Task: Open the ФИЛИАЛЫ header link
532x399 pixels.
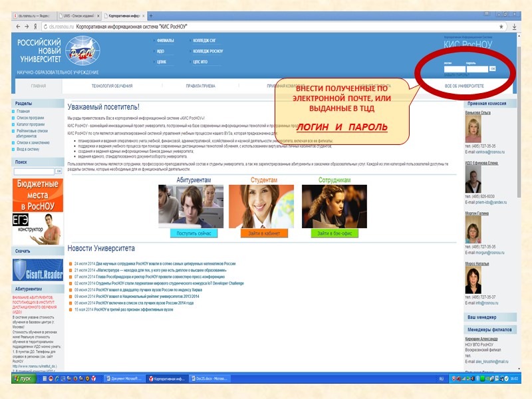Action: pyautogui.click(x=165, y=41)
